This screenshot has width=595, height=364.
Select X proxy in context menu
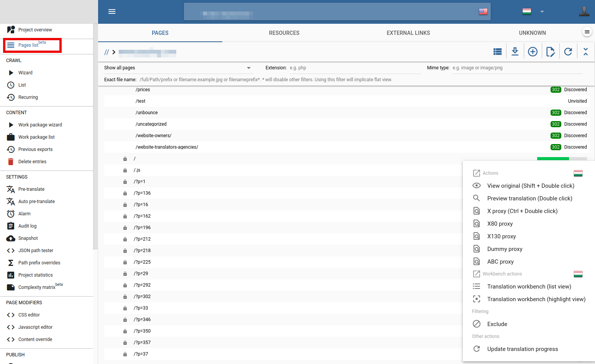(x=529, y=211)
